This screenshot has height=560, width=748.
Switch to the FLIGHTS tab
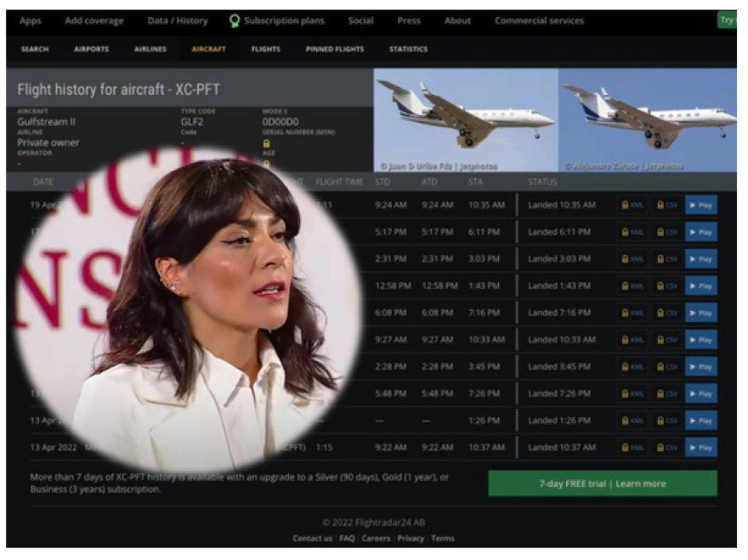(265, 49)
